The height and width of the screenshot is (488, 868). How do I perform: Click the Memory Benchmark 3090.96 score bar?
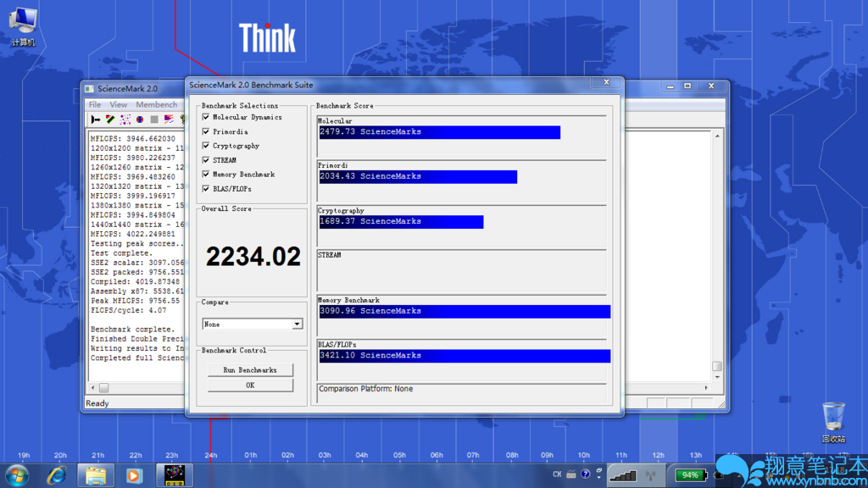[x=465, y=312]
